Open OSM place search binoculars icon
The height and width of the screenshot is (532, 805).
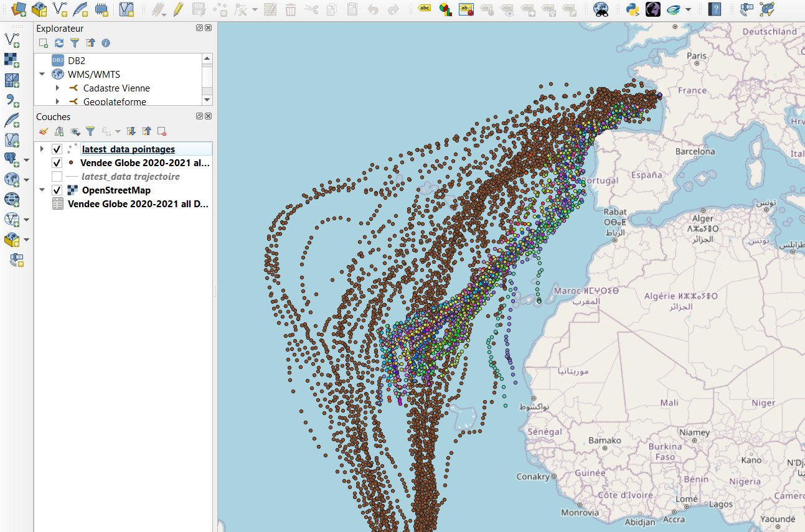click(x=600, y=9)
